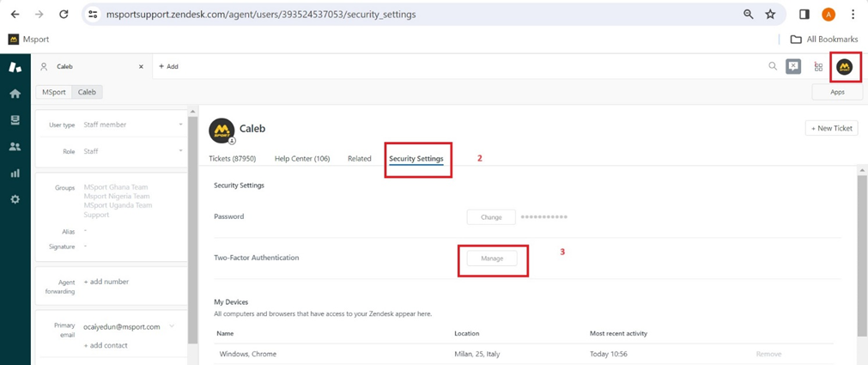Go to Home in Zendesk sidebar

pyautogui.click(x=15, y=94)
